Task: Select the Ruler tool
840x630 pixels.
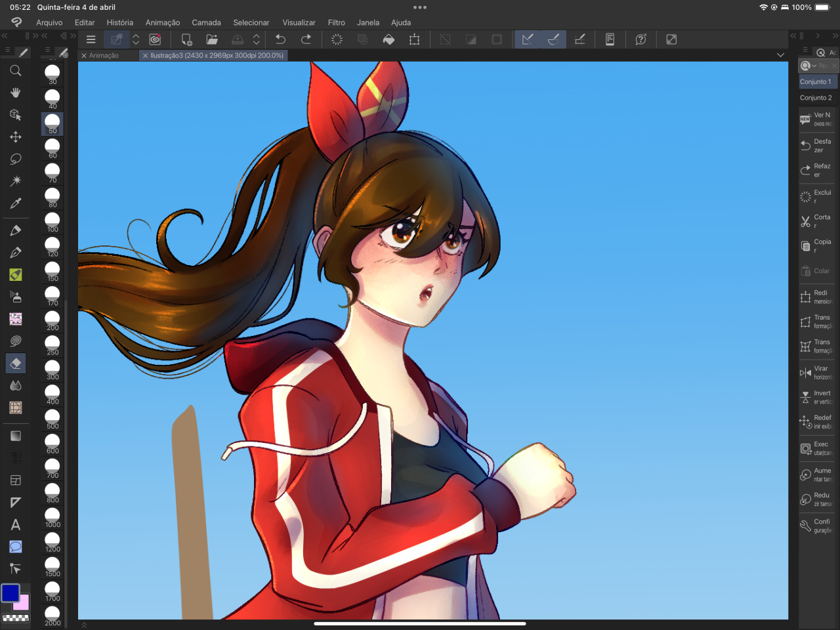Action: [16, 503]
